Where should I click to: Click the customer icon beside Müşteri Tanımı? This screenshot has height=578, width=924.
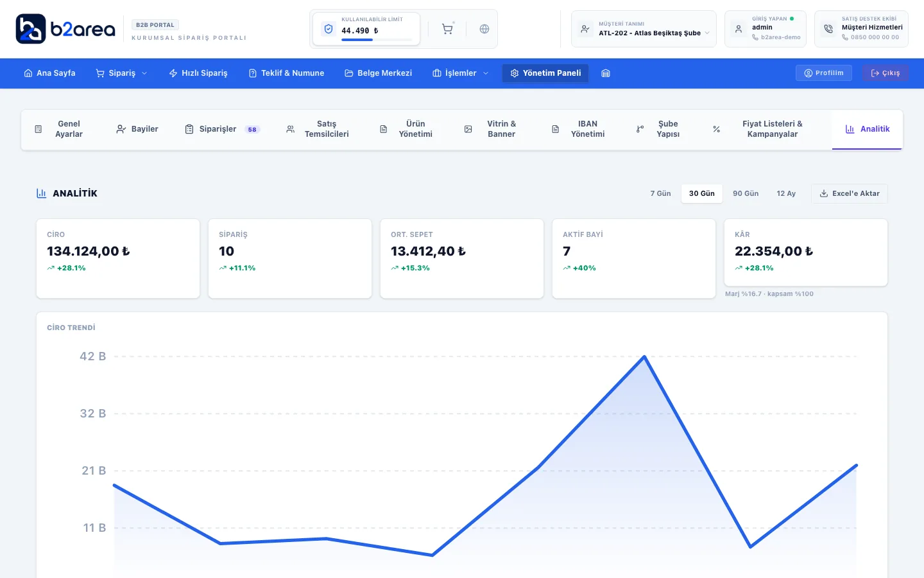585,29
